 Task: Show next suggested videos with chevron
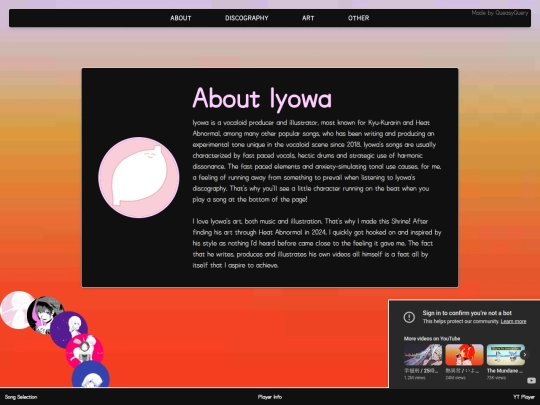525,354
